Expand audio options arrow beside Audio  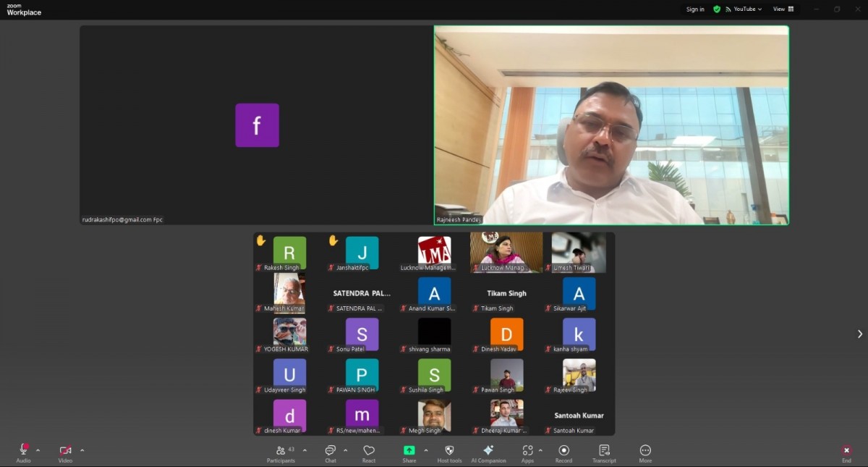[38, 450]
